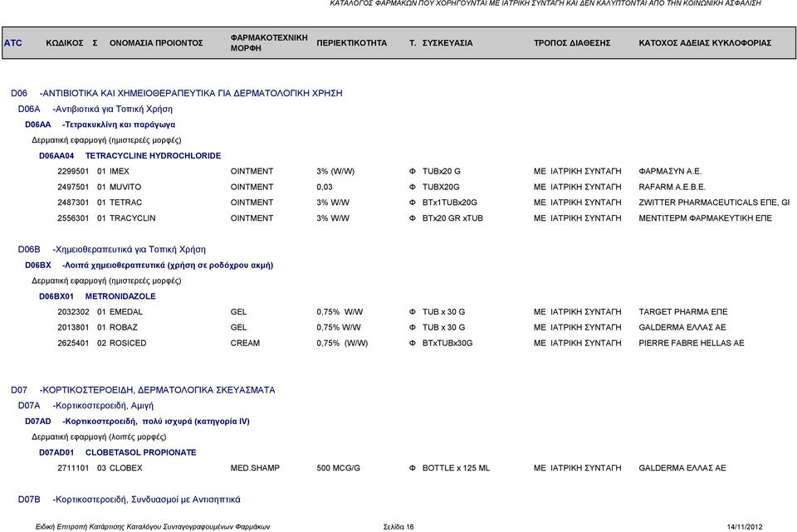
Task: Select the TETRACYCLINE HYDROCHLORIDE substance name
Action: tap(153, 155)
